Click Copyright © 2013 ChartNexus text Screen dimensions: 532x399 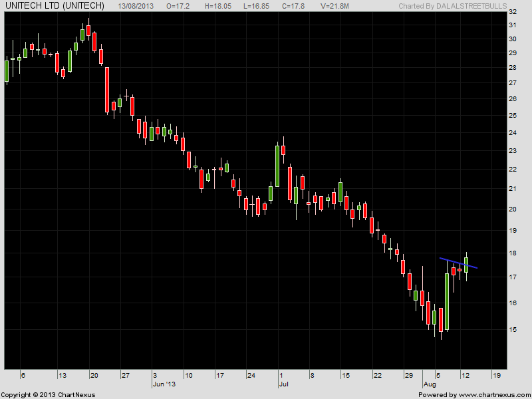(x=48, y=395)
